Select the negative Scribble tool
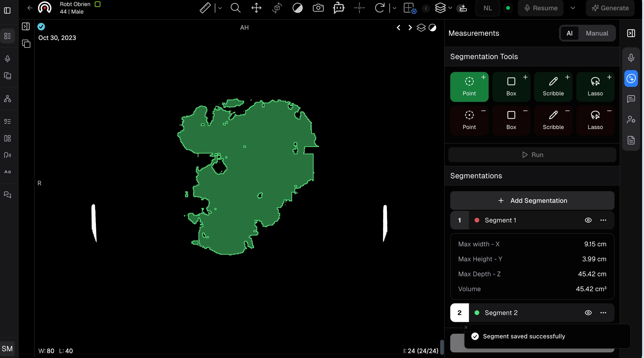This screenshot has width=644, height=358. click(553, 121)
